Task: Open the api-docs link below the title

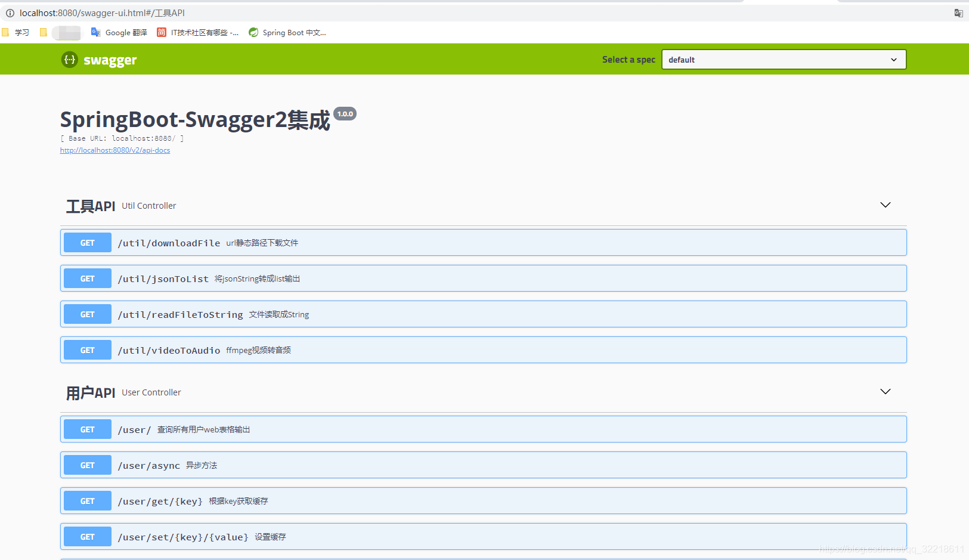Action: click(x=114, y=150)
